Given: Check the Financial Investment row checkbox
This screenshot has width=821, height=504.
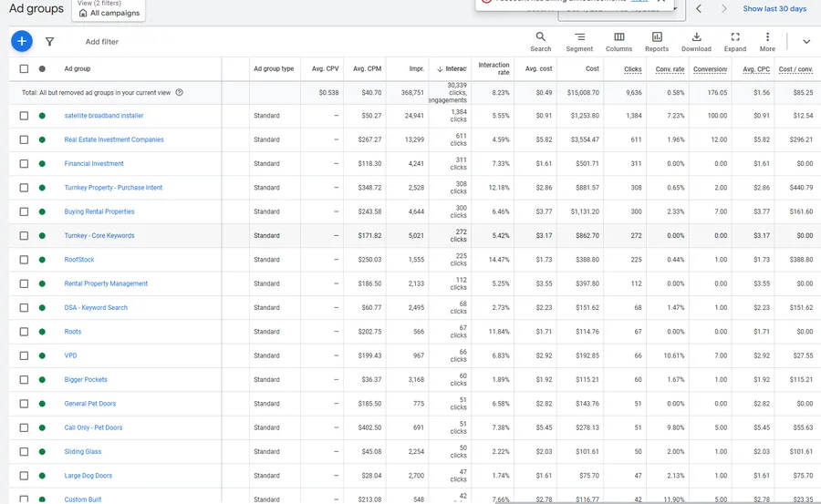Looking at the screenshot, I should click(x=24, y=164).
